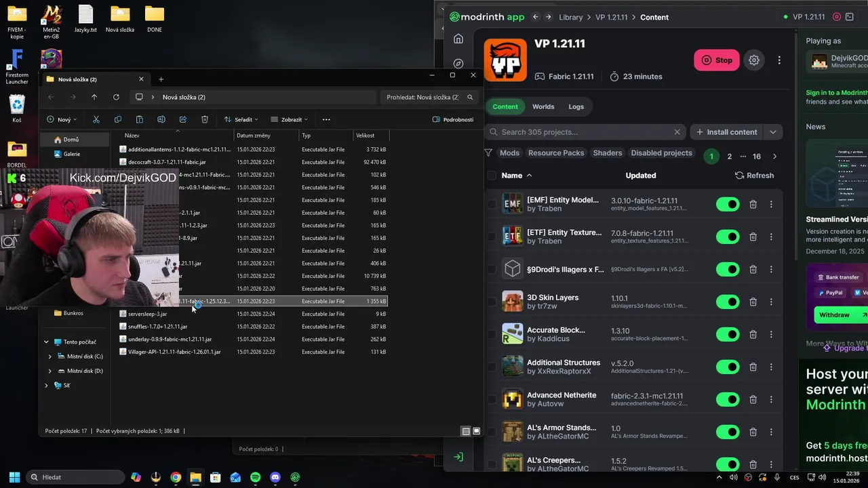Open Microsoft Store from the taskbar
This screenshot has width=868, height=488.
pos(215,477)
